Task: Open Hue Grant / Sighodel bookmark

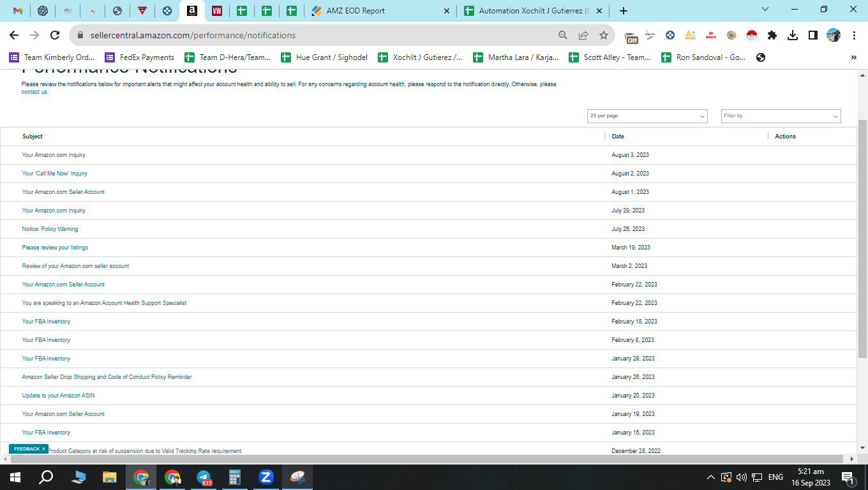Action: tap(324, 57)
